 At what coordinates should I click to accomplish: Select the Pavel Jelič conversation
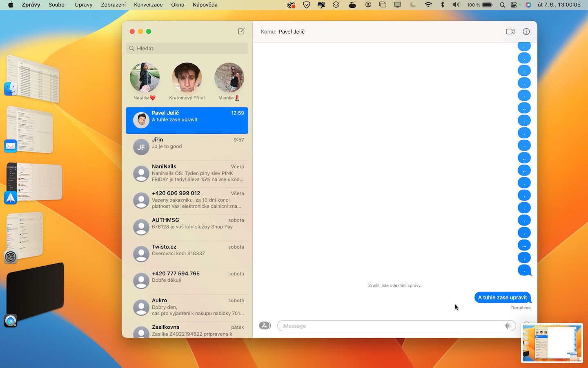[187, 120]
